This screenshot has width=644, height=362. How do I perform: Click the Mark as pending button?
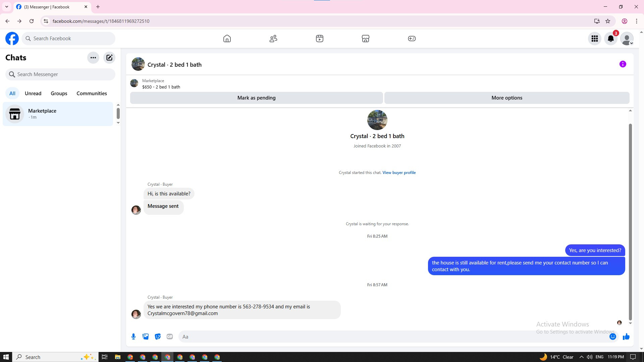click(256, 98)
